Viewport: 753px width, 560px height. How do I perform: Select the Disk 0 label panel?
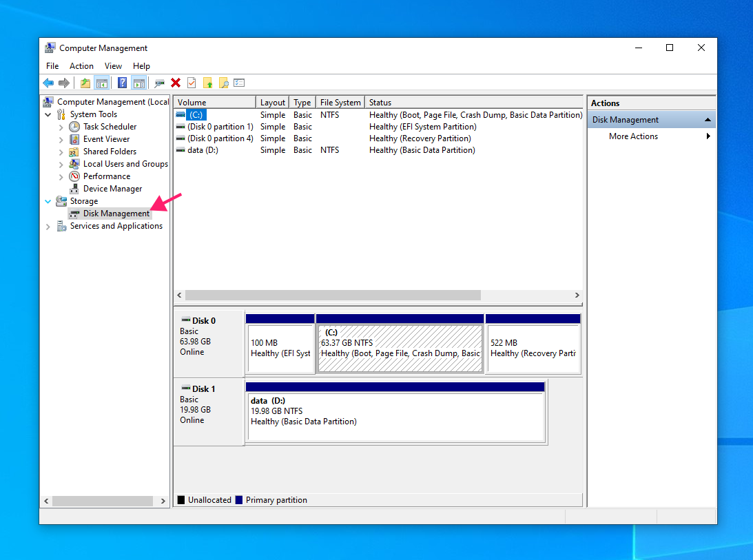tap(209, 344)
